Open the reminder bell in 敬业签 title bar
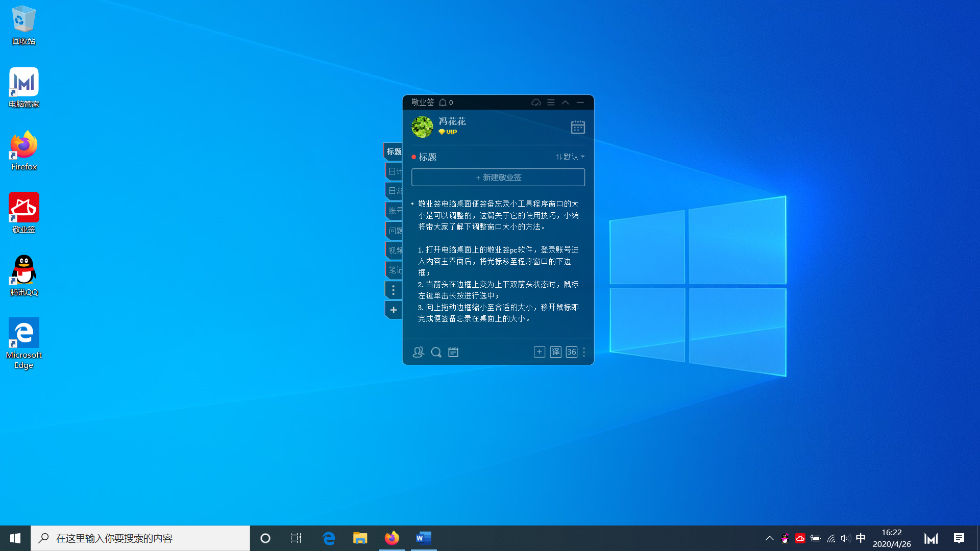The height and width of the screenshot is (551, 980). click(x=443, y=103)
